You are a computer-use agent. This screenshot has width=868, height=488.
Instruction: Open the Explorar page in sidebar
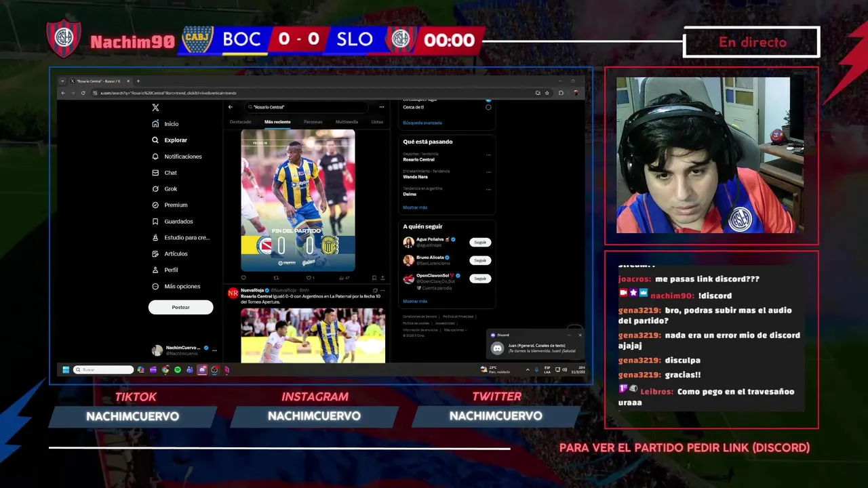point(170,140)
